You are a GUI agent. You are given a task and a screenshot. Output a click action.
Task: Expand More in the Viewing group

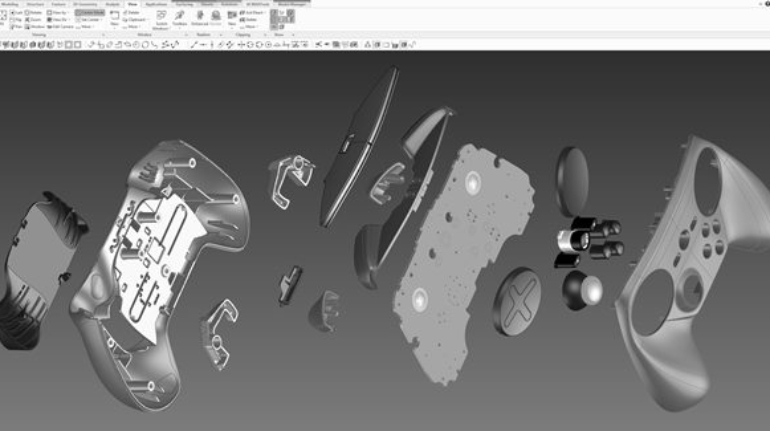point(85,27)
